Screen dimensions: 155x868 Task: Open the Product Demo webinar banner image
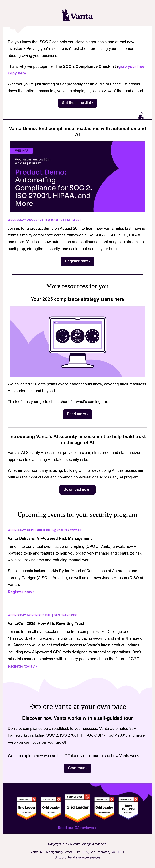pos(77,177)
